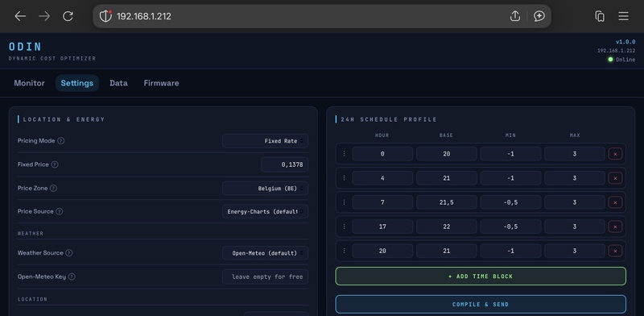This screenshot has height=316, width=644.
Task: Edit the base field showing 22
Action: [x=447, y=227]
